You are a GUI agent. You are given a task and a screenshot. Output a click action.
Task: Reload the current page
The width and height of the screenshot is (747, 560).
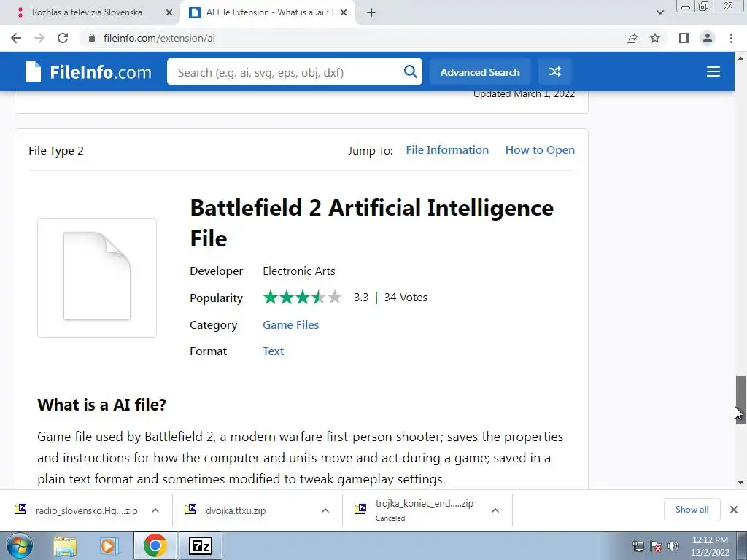click(x=63, y=38)
